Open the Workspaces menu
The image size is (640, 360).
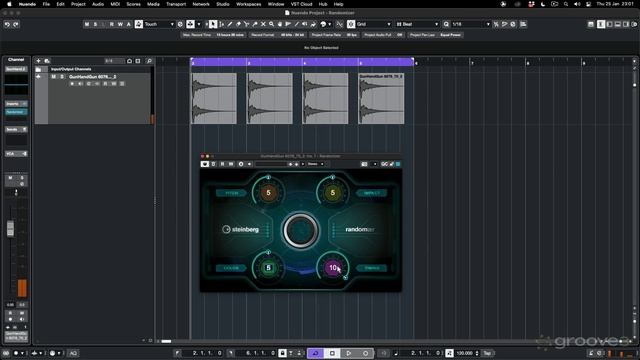249,4
